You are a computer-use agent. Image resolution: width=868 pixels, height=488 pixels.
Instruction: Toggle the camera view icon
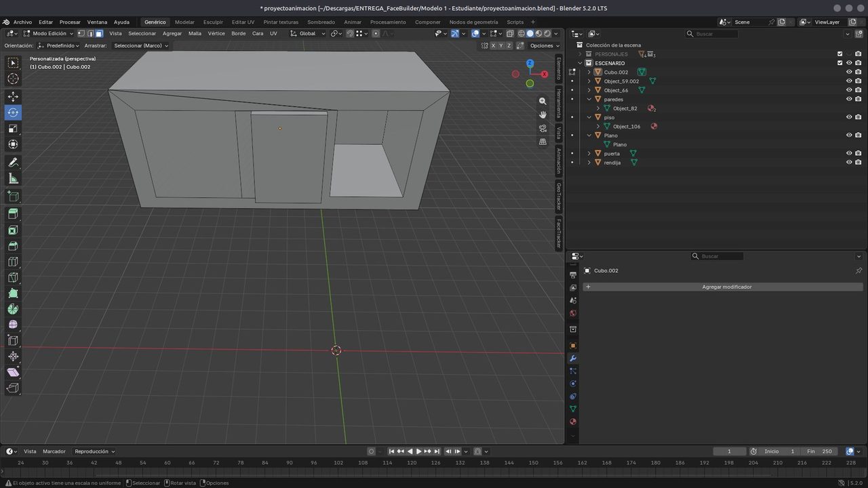(x=542, y=128)
